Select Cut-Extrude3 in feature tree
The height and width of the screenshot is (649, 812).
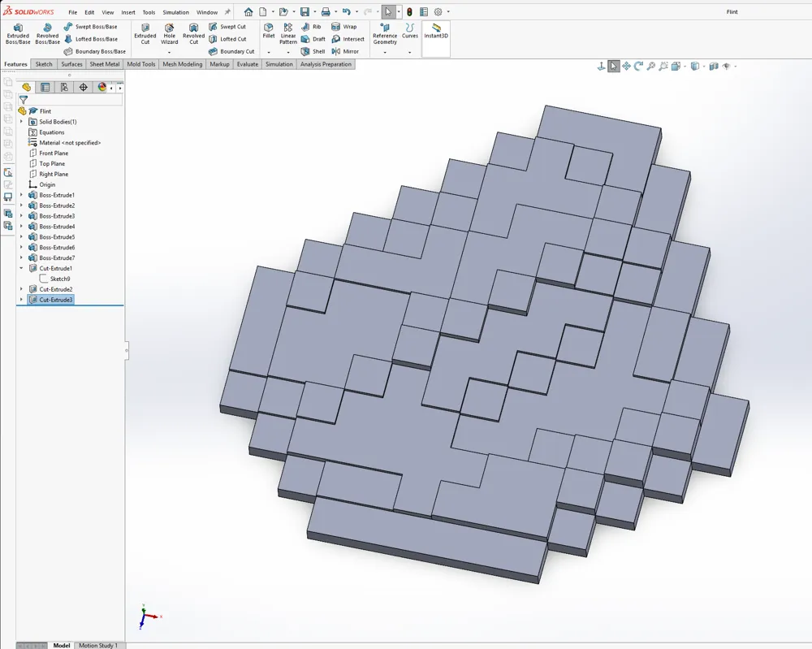click(x=50, y=300)
